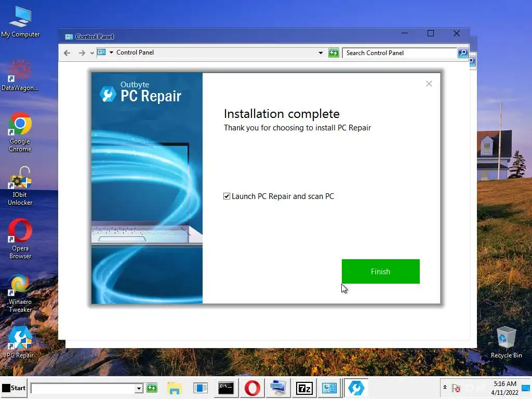Launch Google Chrome from desktop

20,132
